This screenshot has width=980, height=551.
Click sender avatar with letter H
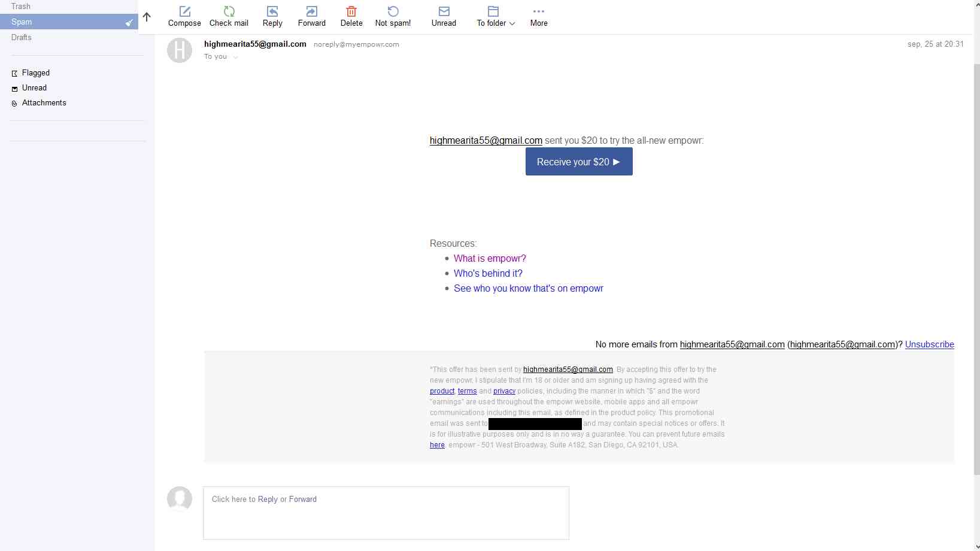point(180,50)
